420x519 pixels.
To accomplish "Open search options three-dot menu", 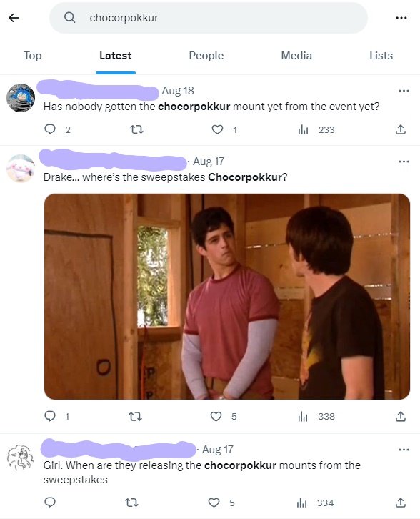I will [401, 18].
